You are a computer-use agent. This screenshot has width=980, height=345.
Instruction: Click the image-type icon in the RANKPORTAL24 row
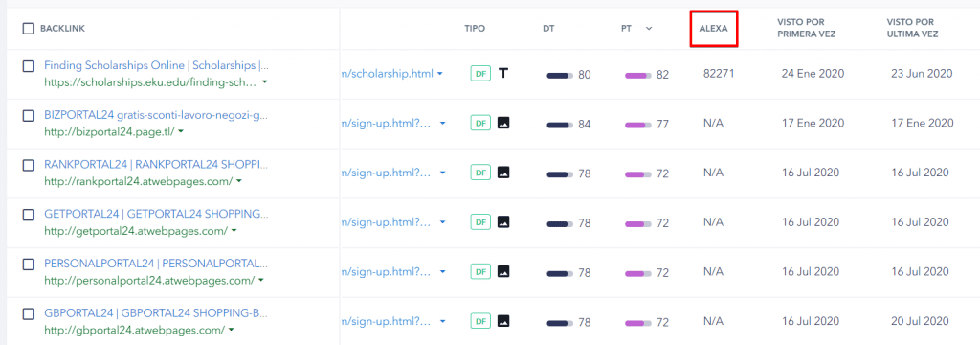click(503, 172)
